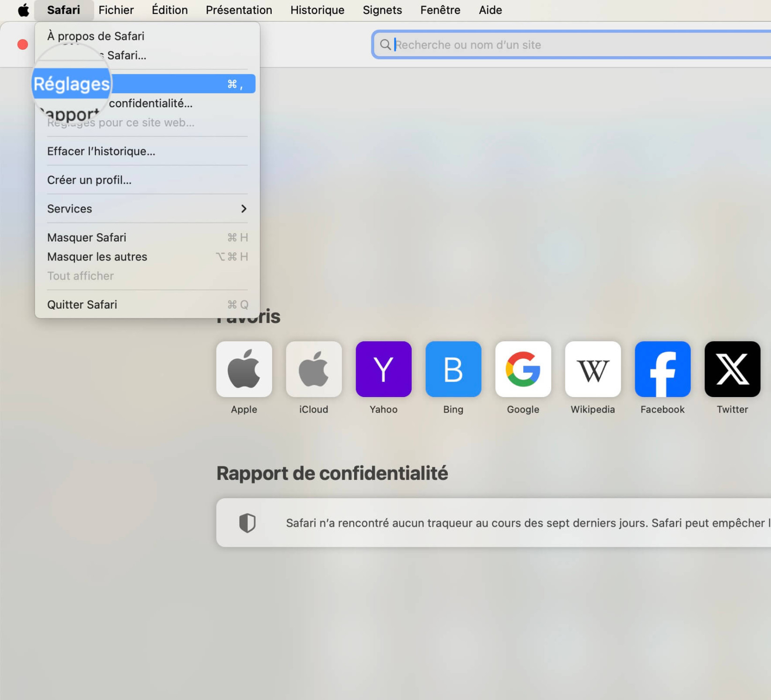Viewport: 771px width, 700px height.
Task: Open the Twitter X favorite icon
Action: coord(732,369)
